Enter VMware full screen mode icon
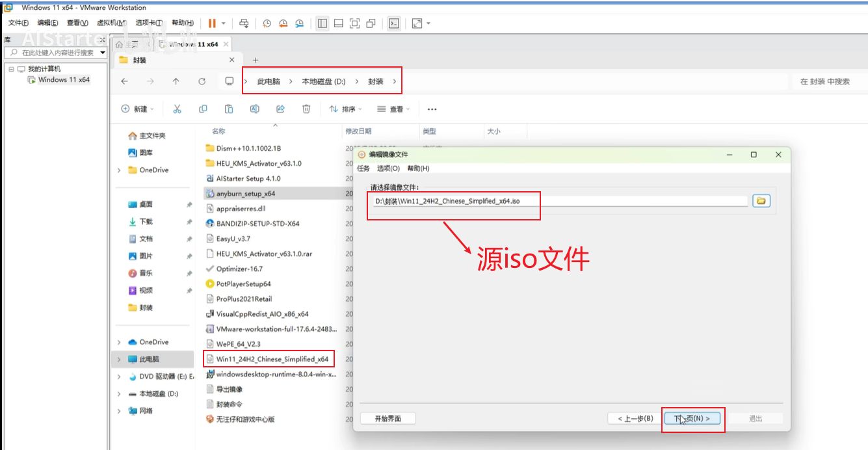Screen dimensions: 868x450 354,23
